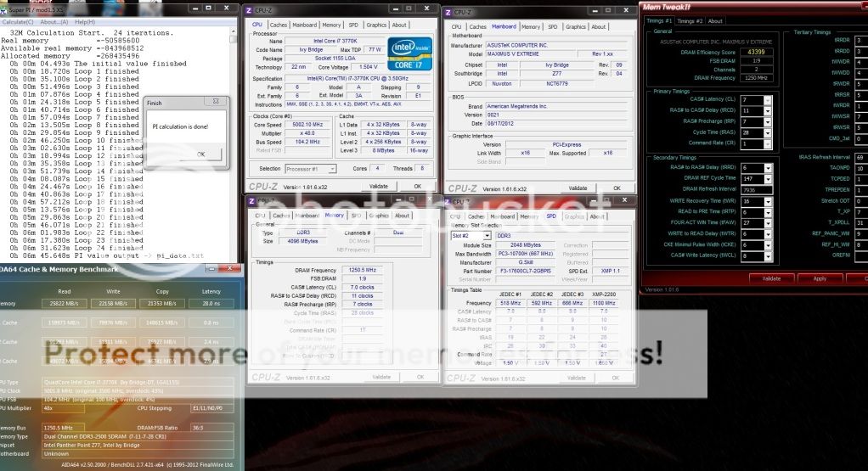Expand the DRAM REF Cycle Time dropdown
The width and height of the screenshot is (868, 471).
(x=769, y=178)
